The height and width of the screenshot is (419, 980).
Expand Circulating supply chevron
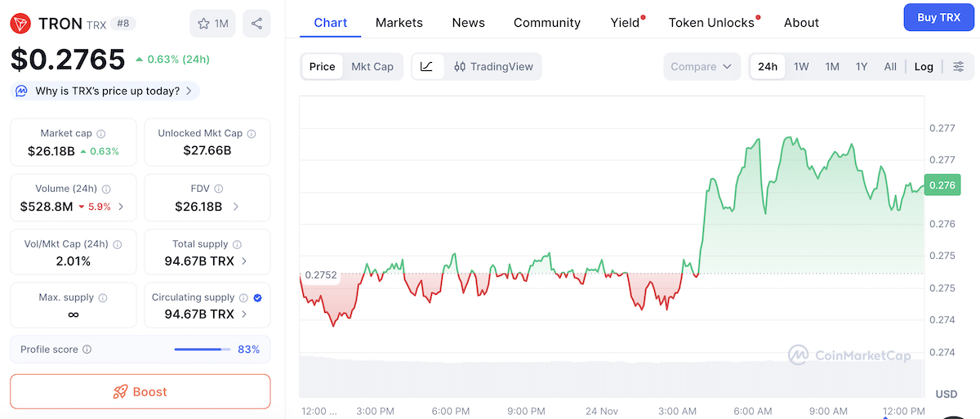click(x=245, y=314)
